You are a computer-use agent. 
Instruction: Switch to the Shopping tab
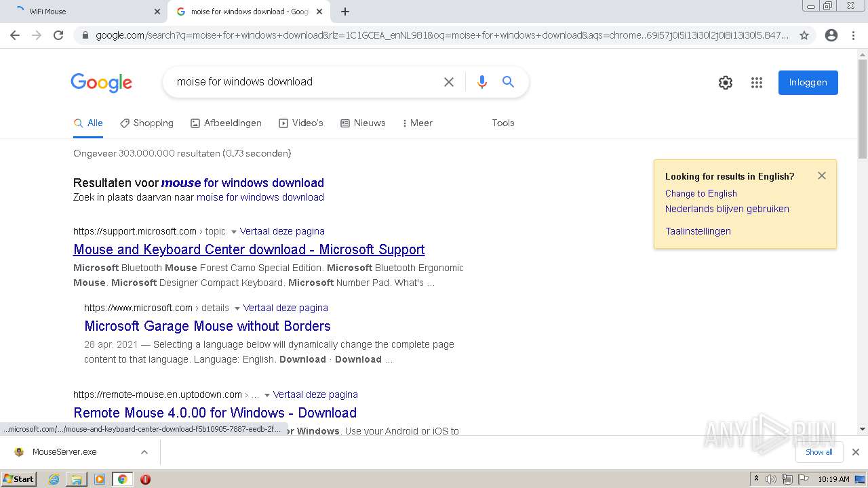click(x=146, y=123)
